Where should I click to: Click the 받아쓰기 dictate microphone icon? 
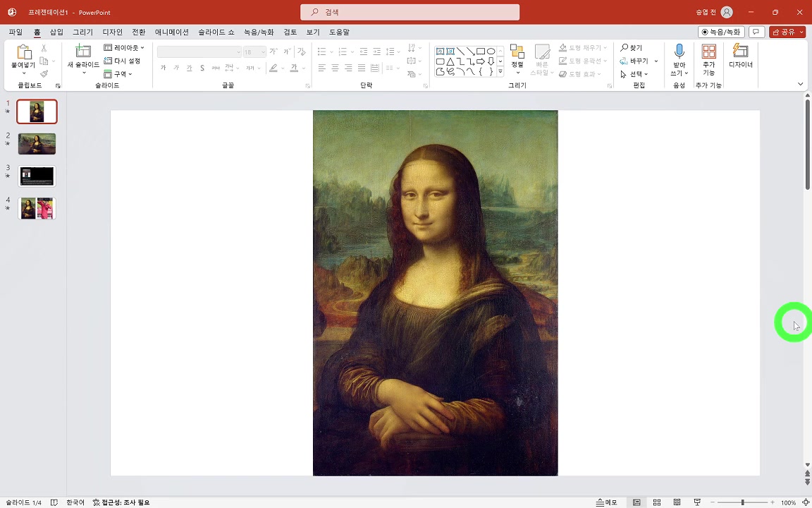pos(679,51)
